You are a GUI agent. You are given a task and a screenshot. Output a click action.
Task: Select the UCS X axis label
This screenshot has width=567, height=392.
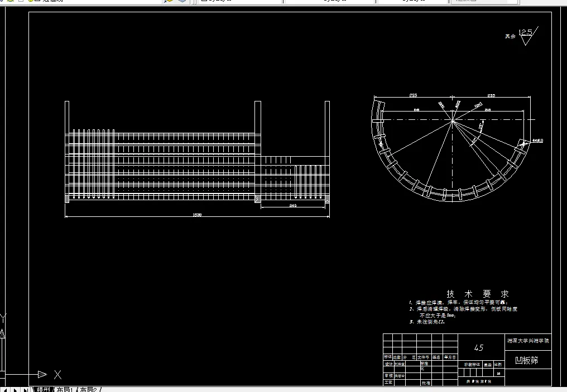[58, 375]
